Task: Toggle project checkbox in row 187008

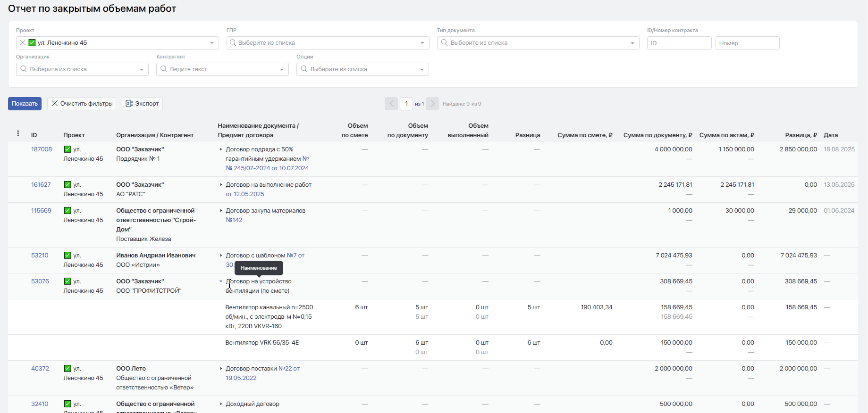Action: click(67, 149)
